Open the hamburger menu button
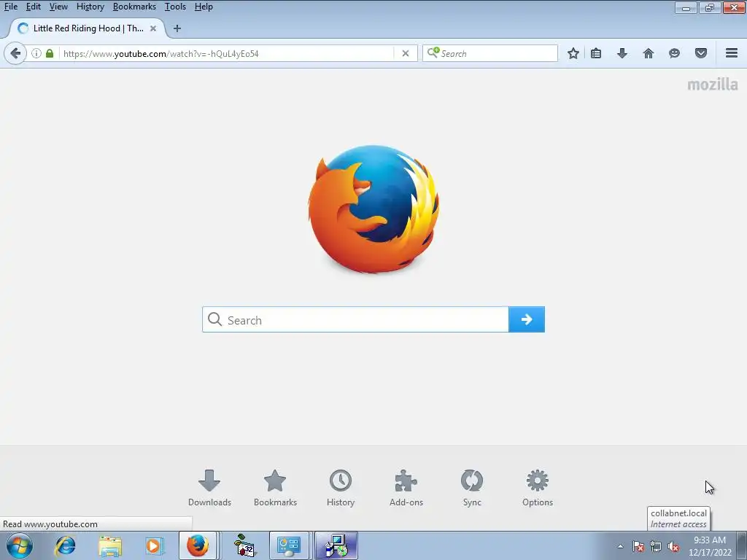The height and width of the screenshot is (560, 747). (x=732, y=52)
